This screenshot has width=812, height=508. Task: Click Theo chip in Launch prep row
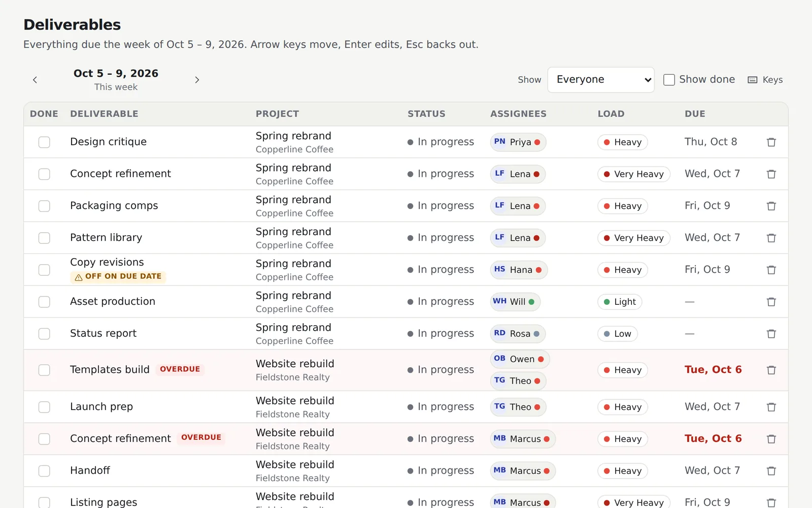tap(518, 407)
